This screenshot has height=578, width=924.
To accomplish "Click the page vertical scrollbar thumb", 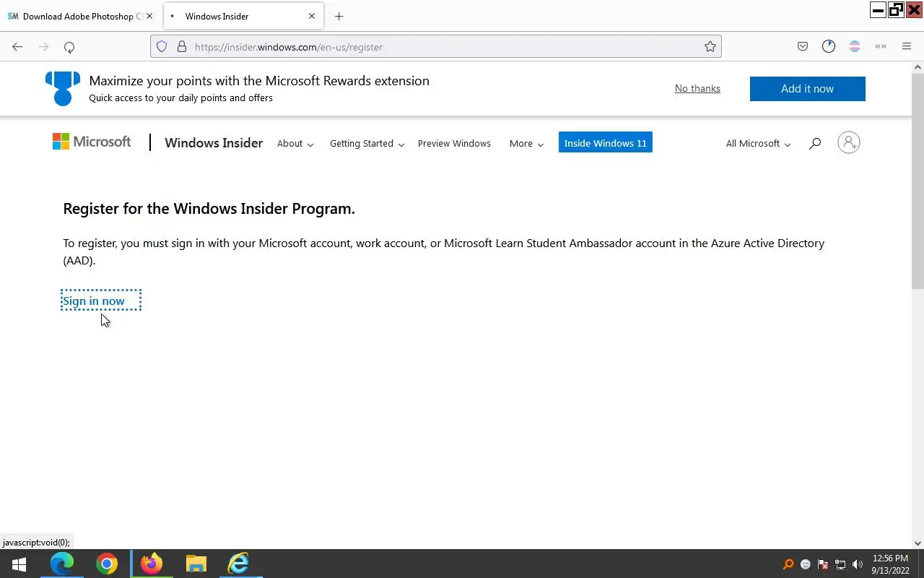I will (918, 181).
